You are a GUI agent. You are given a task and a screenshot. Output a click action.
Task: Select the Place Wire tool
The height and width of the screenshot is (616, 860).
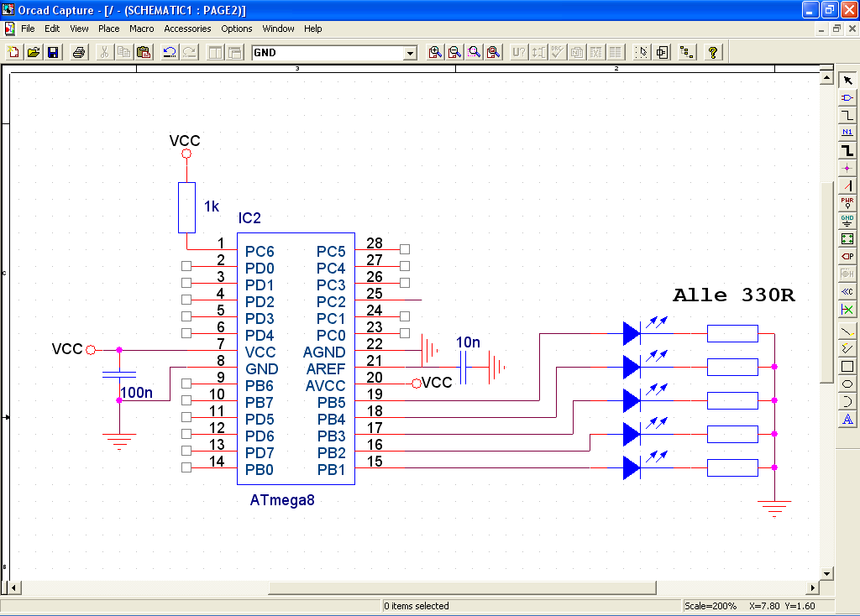pos(847,115)
